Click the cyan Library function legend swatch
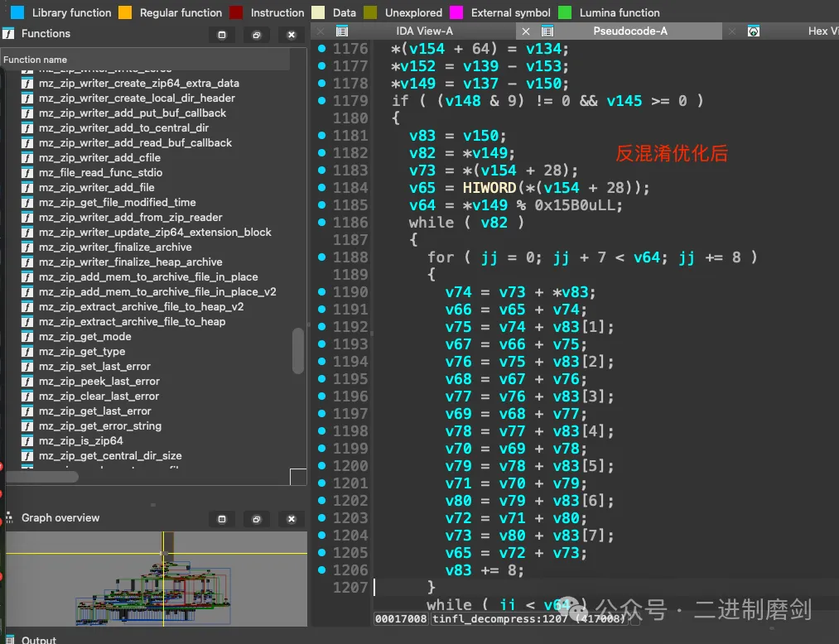This screenshot has height=644, width=839. point(17,12)
